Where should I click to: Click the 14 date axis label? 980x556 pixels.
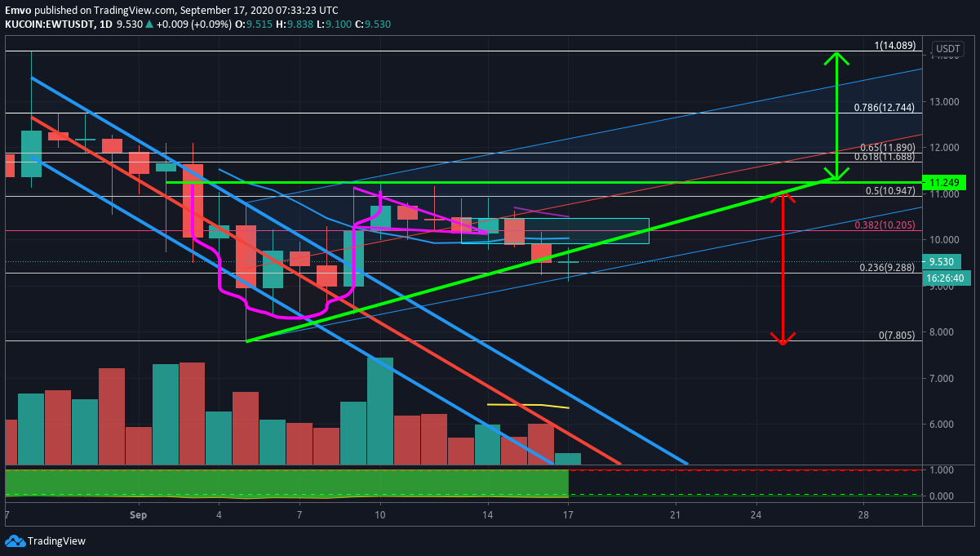(487, 515)
